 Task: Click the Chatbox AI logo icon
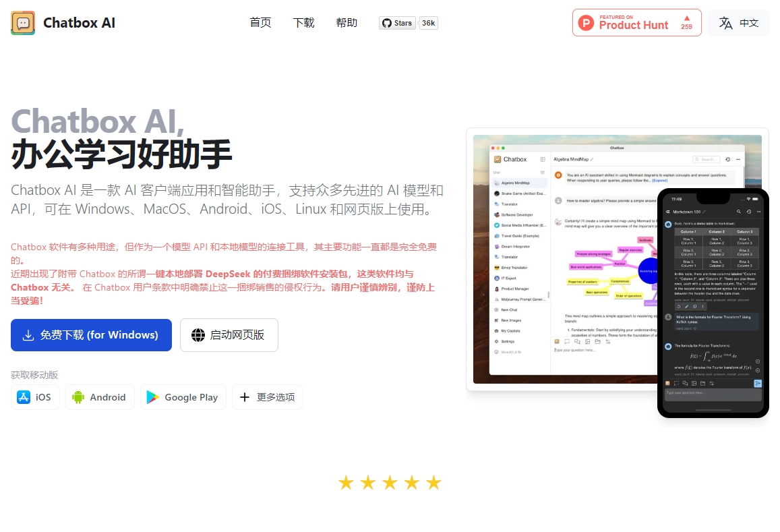pyautogui.click(x=23, y=23)
